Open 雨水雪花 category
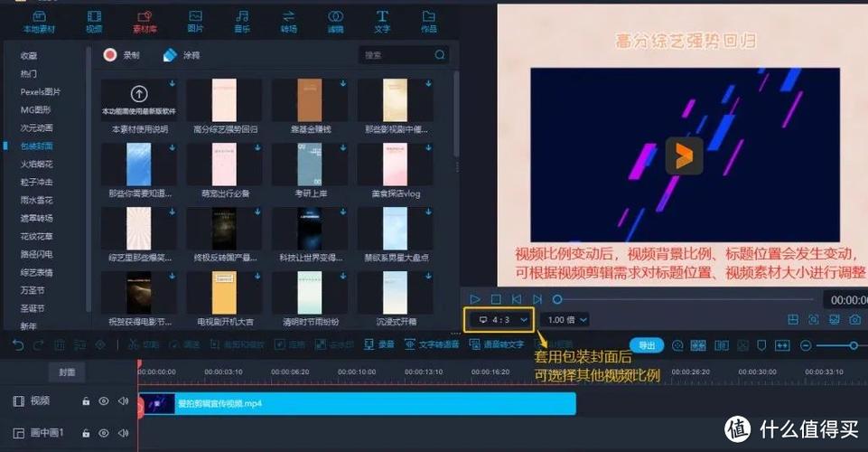Viewport: 868px width, 452px height. click(36, 200)
